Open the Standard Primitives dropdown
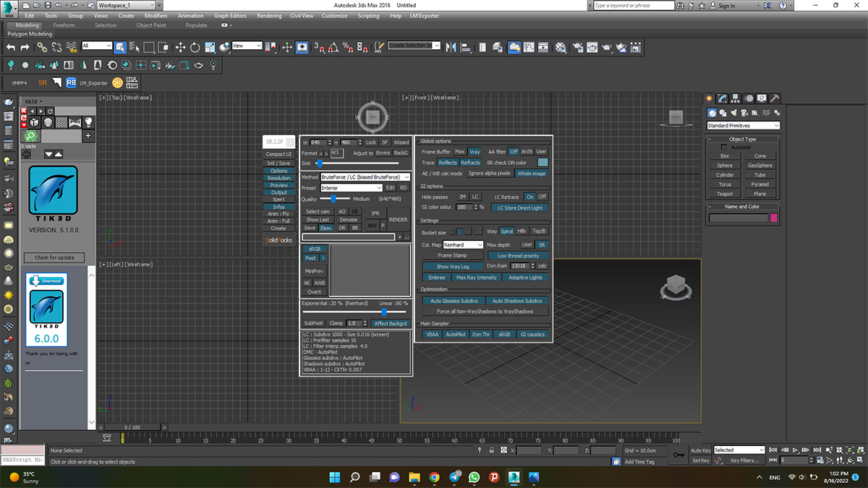Viewport: 868px width, 488px height. (x=744, y=126)
